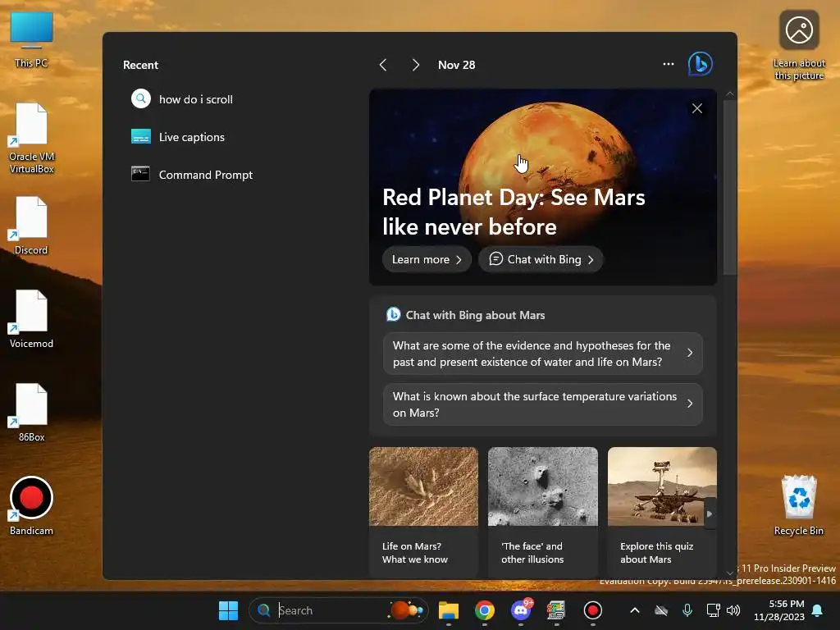The width and height of the screenshot is (840, 630).
Task: Open Live captions from recent list
Action: click(x=192, y=137)
